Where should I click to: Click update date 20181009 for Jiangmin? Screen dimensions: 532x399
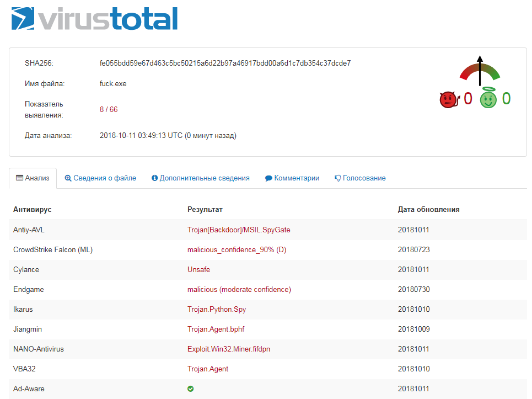pos(413,329)
